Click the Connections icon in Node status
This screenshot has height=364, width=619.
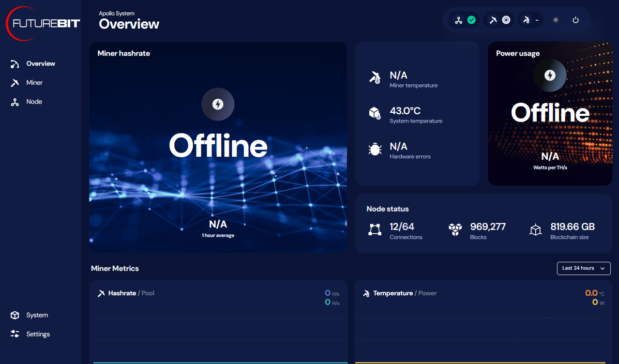click(x=375, y=229)
